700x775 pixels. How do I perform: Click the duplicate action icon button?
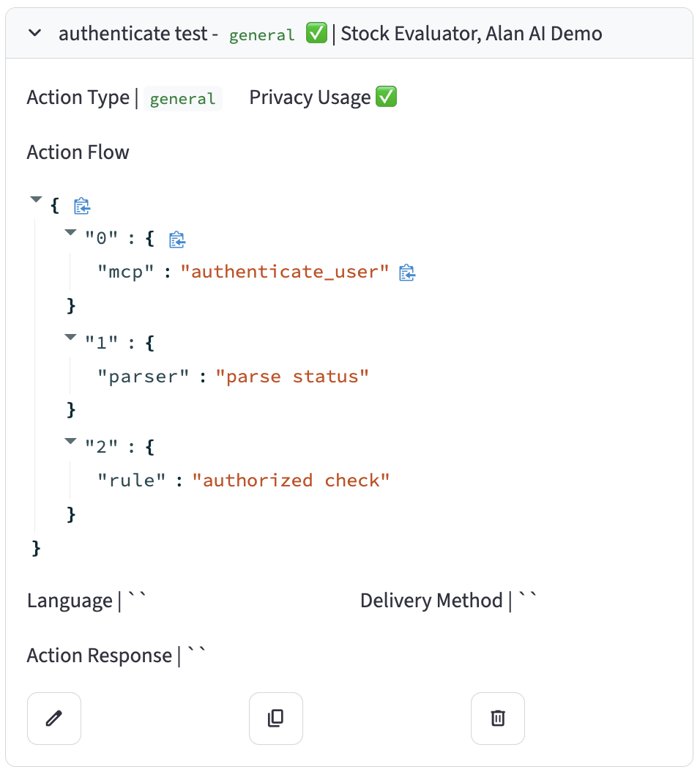(276, 718)
